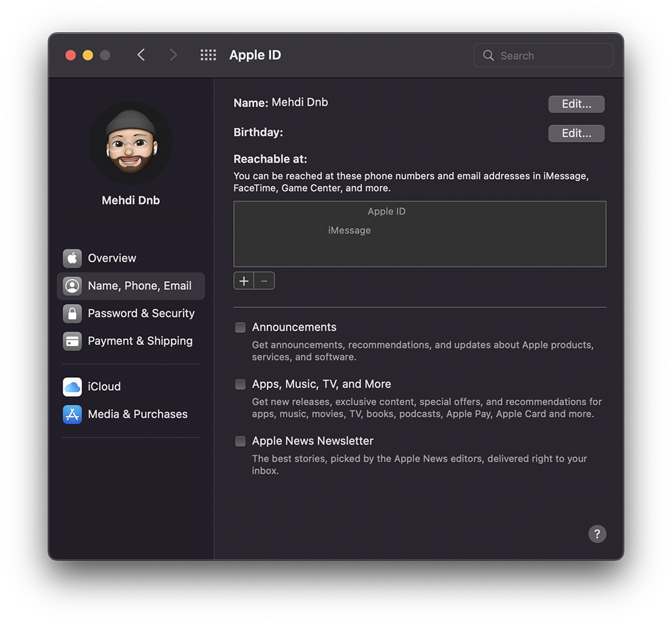Show all preferences grid icon

[208, 55]
